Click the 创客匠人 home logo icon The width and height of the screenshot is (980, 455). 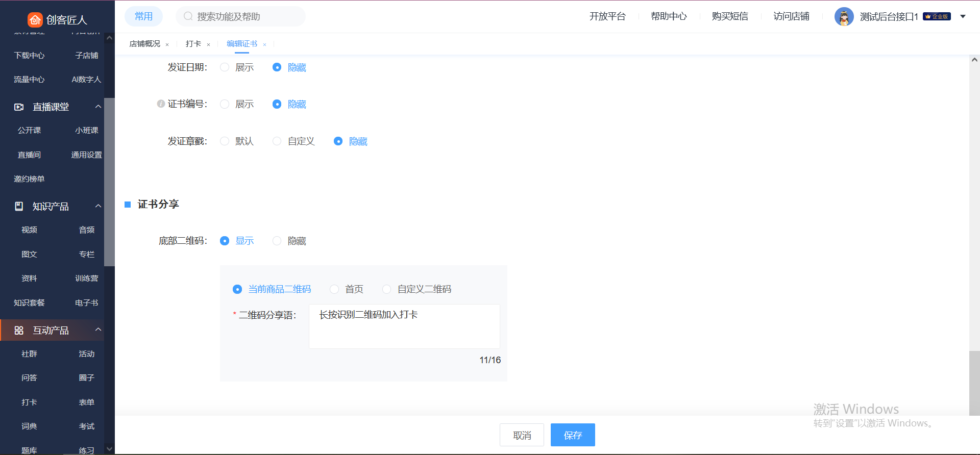coord(35,20)
